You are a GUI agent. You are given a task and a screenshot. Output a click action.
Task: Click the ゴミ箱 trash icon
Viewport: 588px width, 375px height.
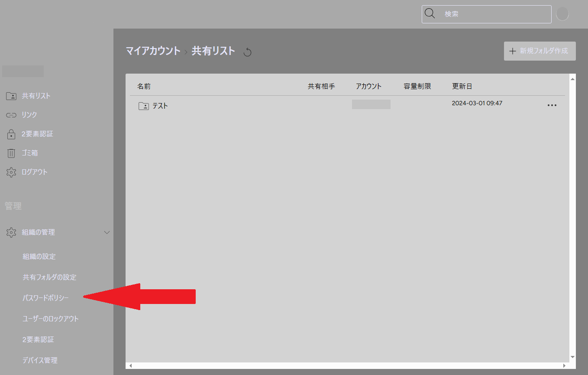click(11, 153)
